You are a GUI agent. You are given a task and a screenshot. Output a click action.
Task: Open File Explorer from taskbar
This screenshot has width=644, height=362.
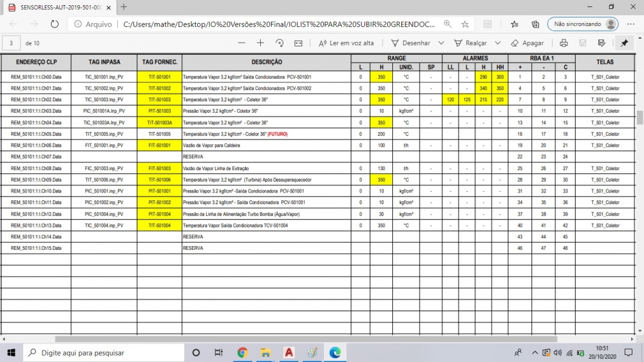[265, 352]
